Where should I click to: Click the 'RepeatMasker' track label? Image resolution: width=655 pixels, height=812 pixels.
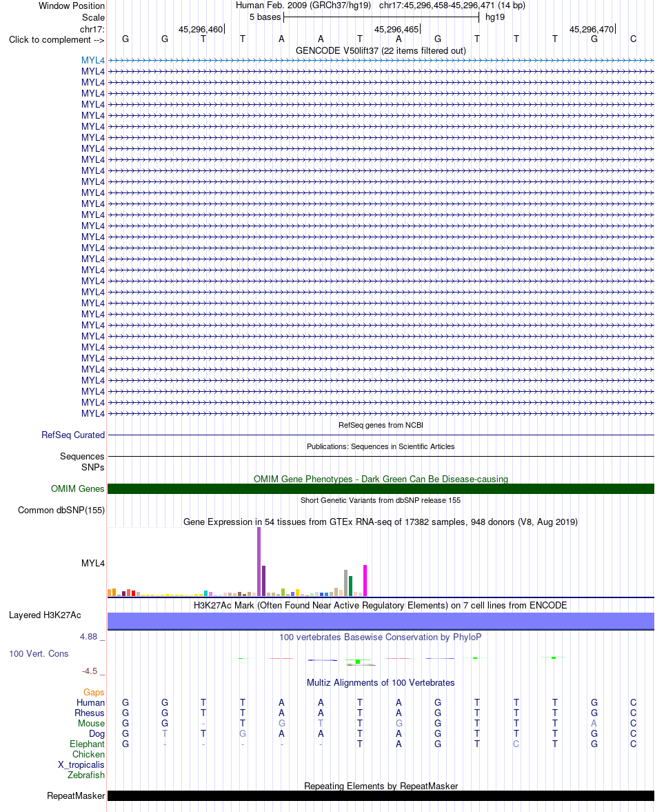(x=76, y=796)
